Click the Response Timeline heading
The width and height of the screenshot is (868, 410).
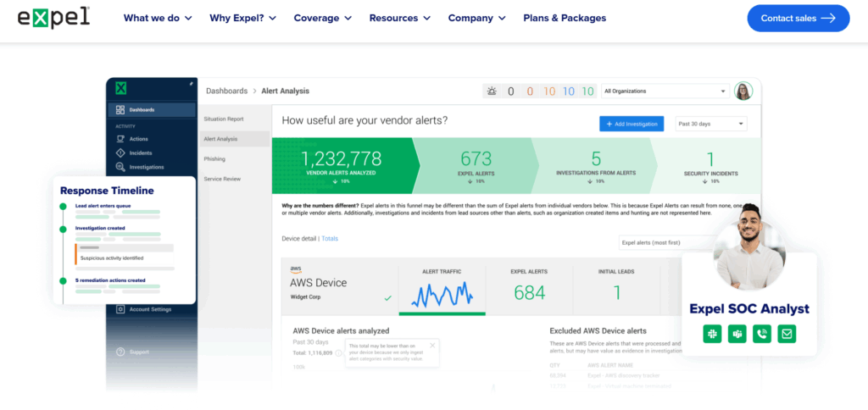107,191
